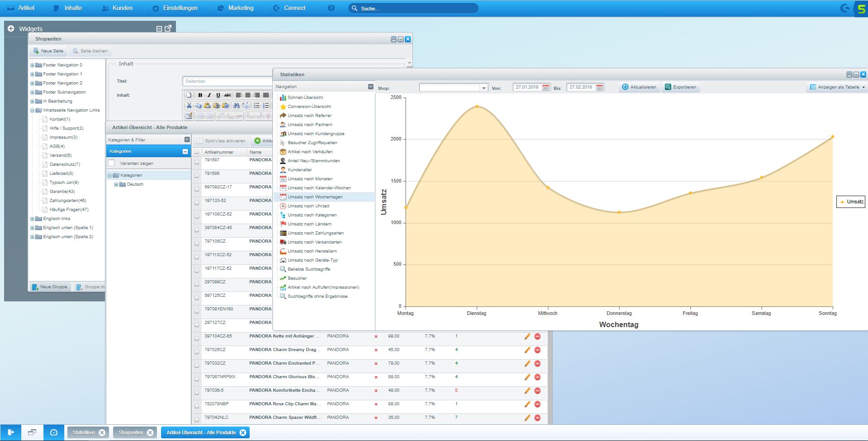The image size is (868, 441).
Task: Click the window overview icon in the bottom taskbar
Action: 32,432
